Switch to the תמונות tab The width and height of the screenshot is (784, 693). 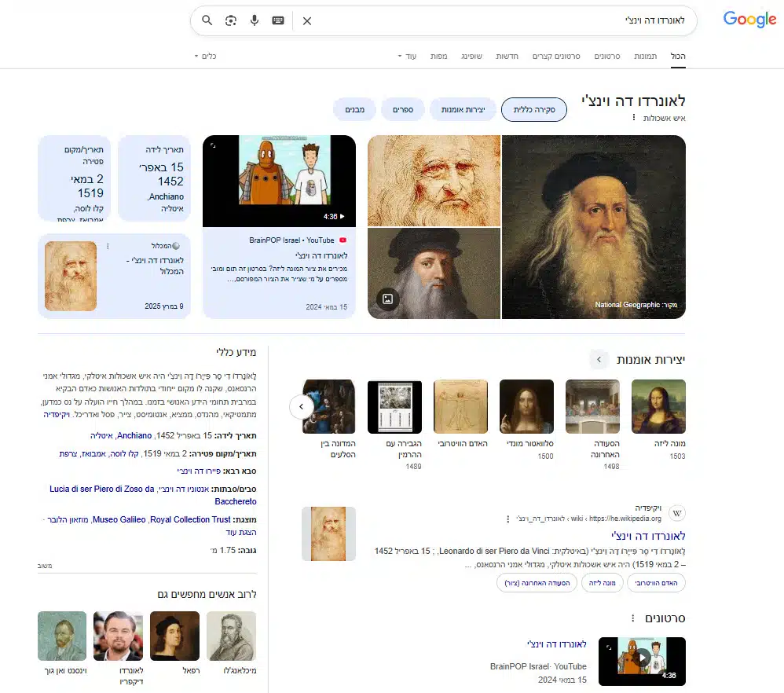[646, 56]
